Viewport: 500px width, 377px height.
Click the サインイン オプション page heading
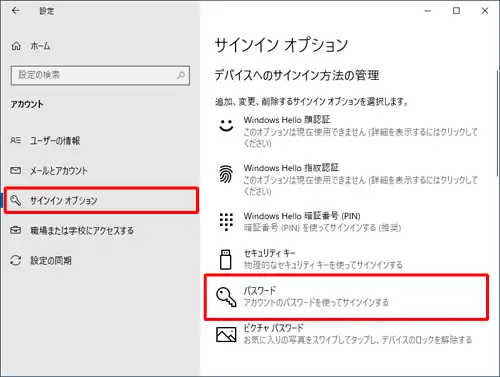point(281,45)
